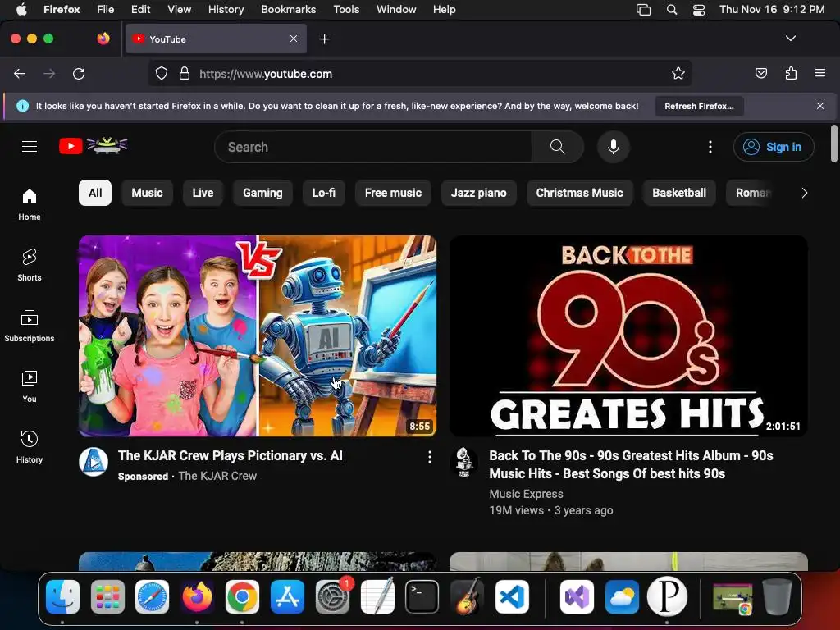Click the search magnifier button
This screenshot has width=840, height=630.
(x=557, y=147)
